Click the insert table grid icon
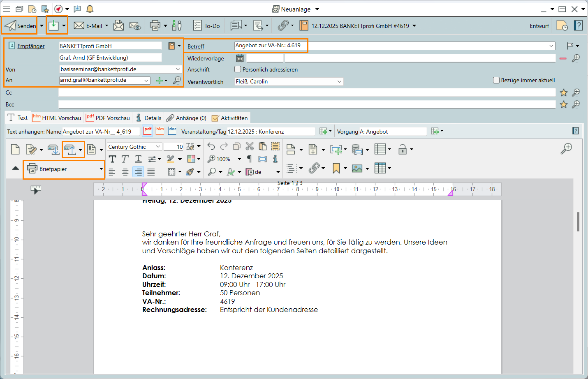The height and width of the screenshot is (379, 588). [380, 168]
